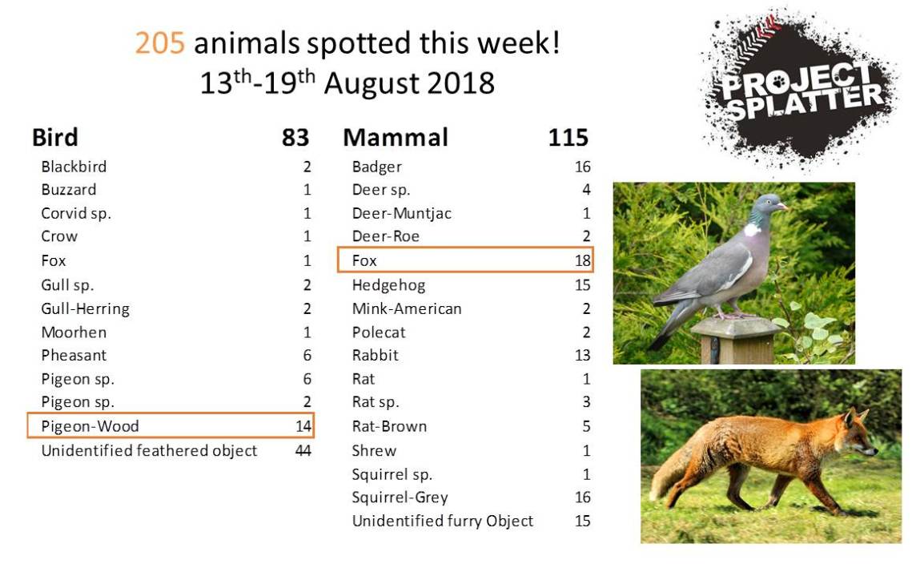Click the Blackbird entry
Image resolution: width=924 pixels, height=568 pixels.
(x=74, y=167)
